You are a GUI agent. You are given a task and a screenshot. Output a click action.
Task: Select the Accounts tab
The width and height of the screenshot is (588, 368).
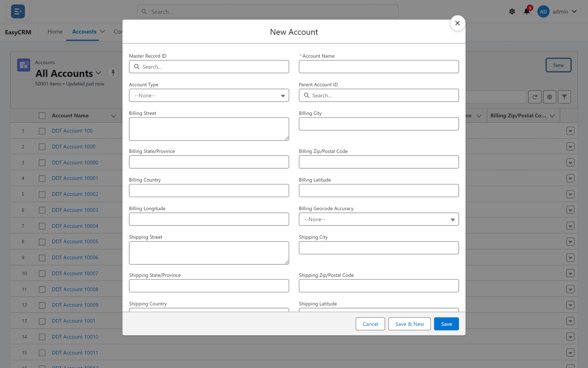point(84,31)
